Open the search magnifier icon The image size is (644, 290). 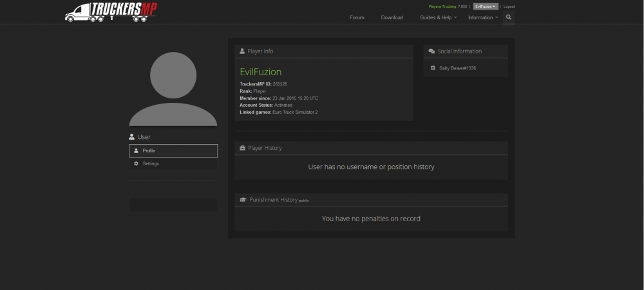(x=509, y=17)
